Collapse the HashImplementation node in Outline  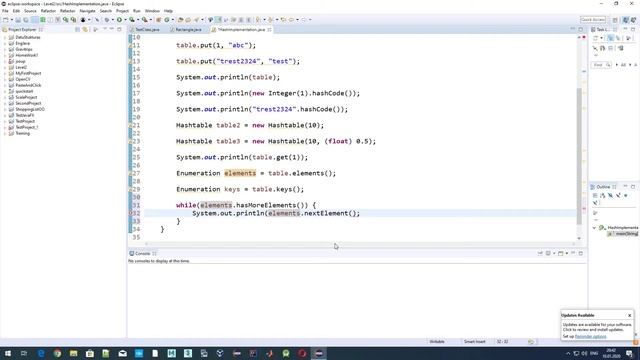pos(594,228)
